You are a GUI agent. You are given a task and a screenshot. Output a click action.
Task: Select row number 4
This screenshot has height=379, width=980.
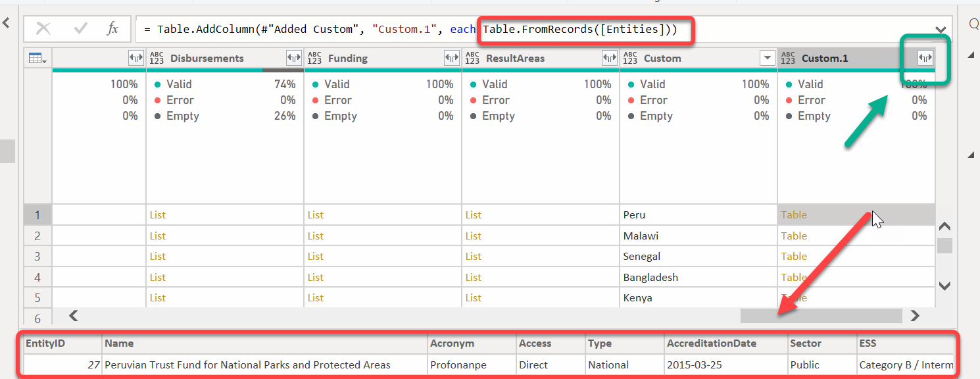37,277
